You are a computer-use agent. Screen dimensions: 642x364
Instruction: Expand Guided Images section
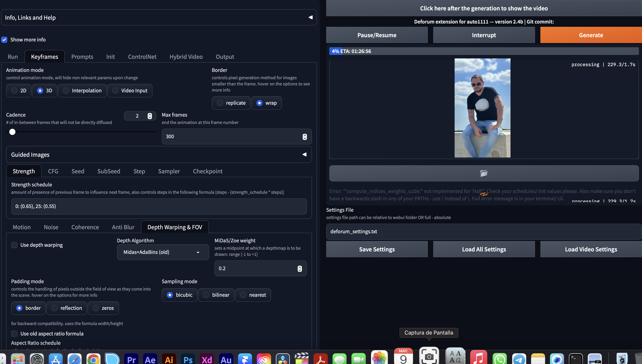(x=304, y=154)
